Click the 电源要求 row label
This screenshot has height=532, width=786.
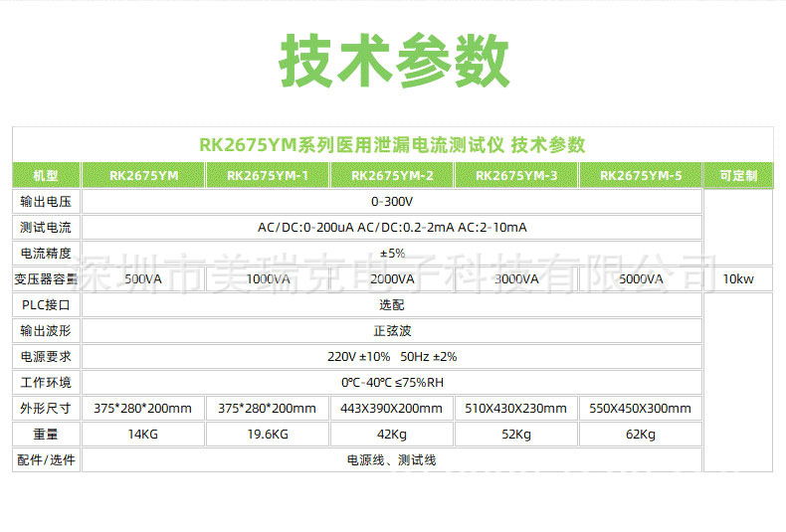[46, 357]
